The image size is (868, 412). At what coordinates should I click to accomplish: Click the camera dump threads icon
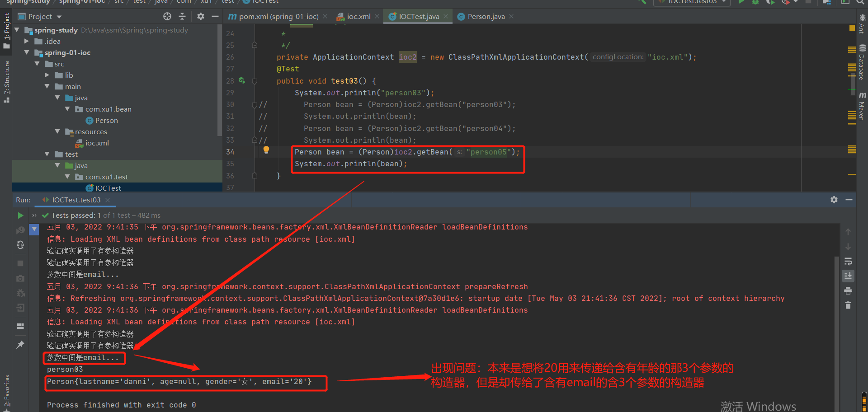click(x=20, y=278)
